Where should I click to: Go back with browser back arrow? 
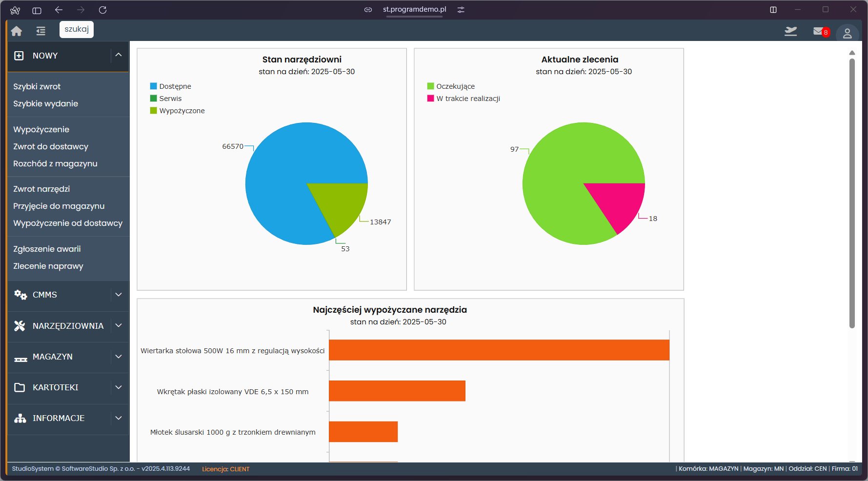pyautogui.click(x=59, y=10)
